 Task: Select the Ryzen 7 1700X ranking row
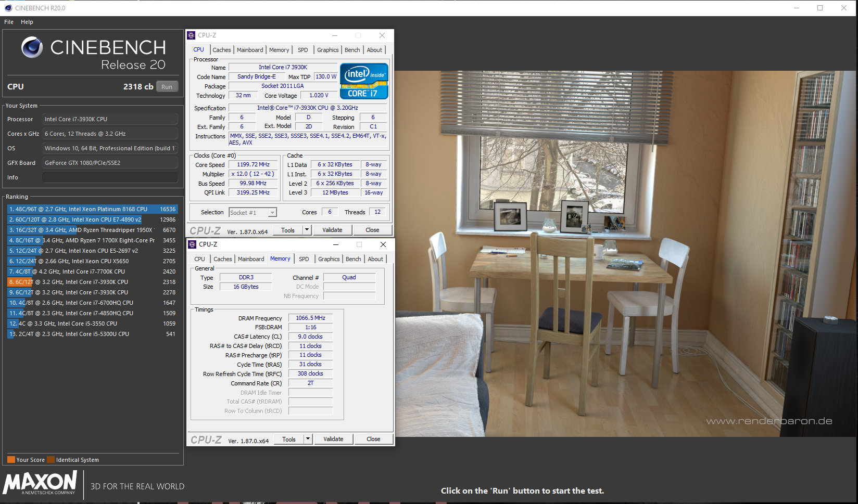click(92, 240)
